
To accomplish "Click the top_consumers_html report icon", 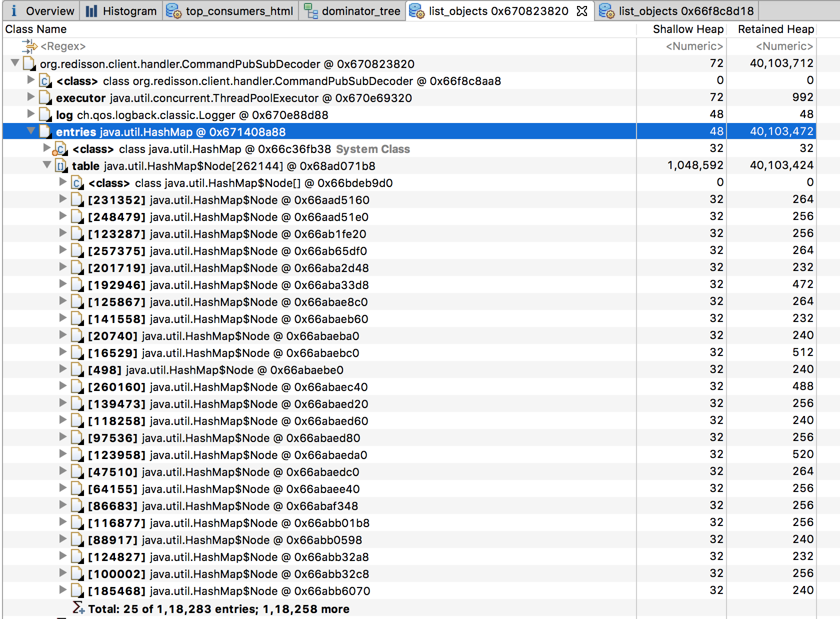I will pos(173,10).
